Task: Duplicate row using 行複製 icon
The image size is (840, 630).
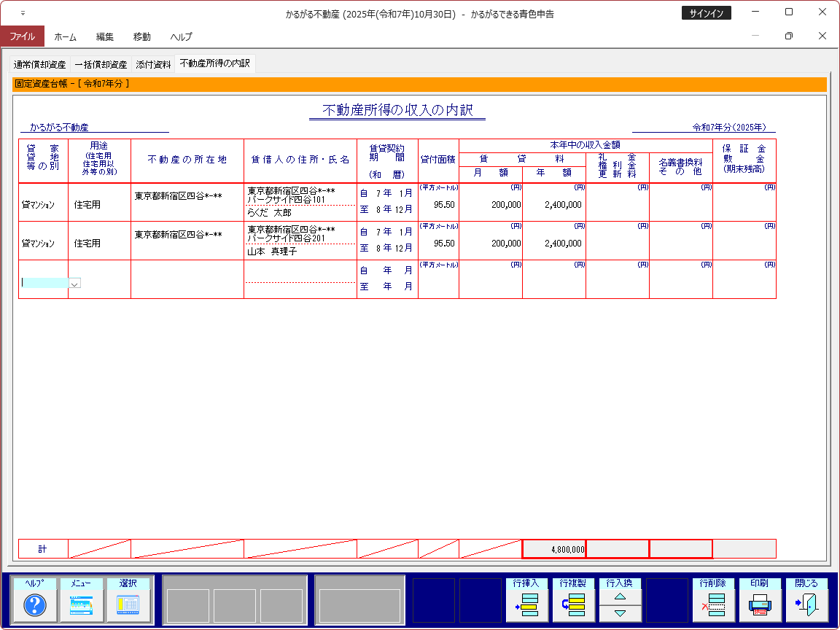Action: 574,604
